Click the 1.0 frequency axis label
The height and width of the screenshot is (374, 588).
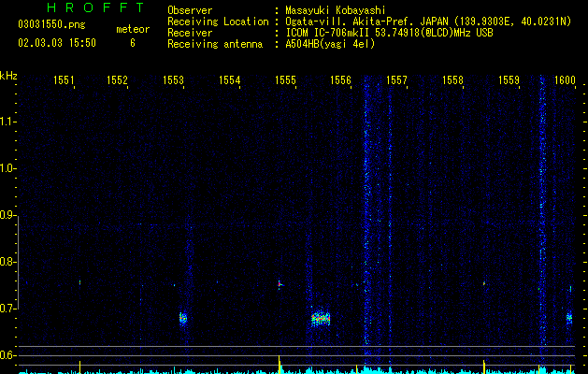click(x=7, y=168)
